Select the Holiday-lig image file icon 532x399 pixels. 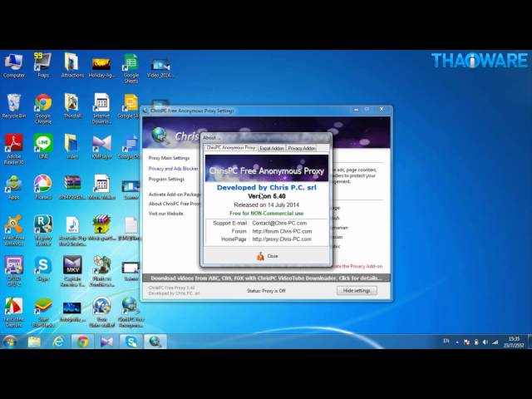(101, 66)
